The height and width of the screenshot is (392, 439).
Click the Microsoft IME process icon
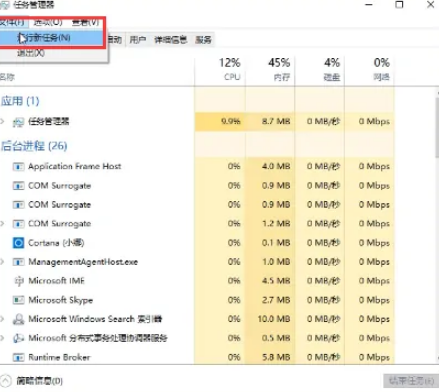point(18,281)
